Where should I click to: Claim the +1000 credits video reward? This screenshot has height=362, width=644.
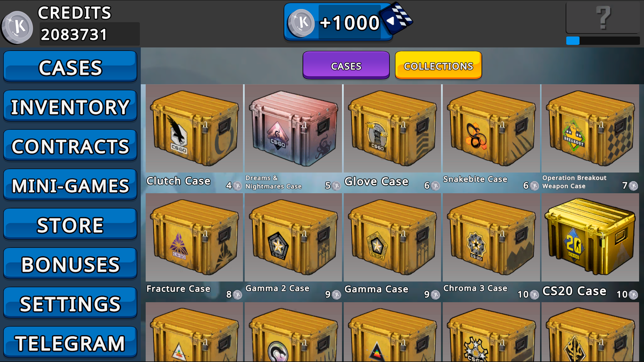point(347,22)
